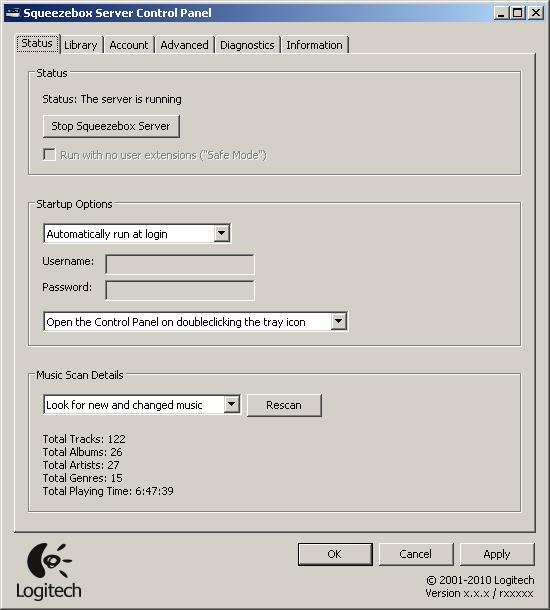This screenshot has width=550, height=610.
Task: Click into the Password field
Action: [180, 291]
